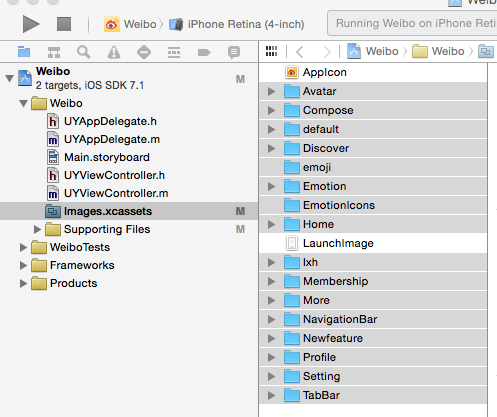
Task: Open the Breakpoint navigator
Action: click(x=204, y=52)
